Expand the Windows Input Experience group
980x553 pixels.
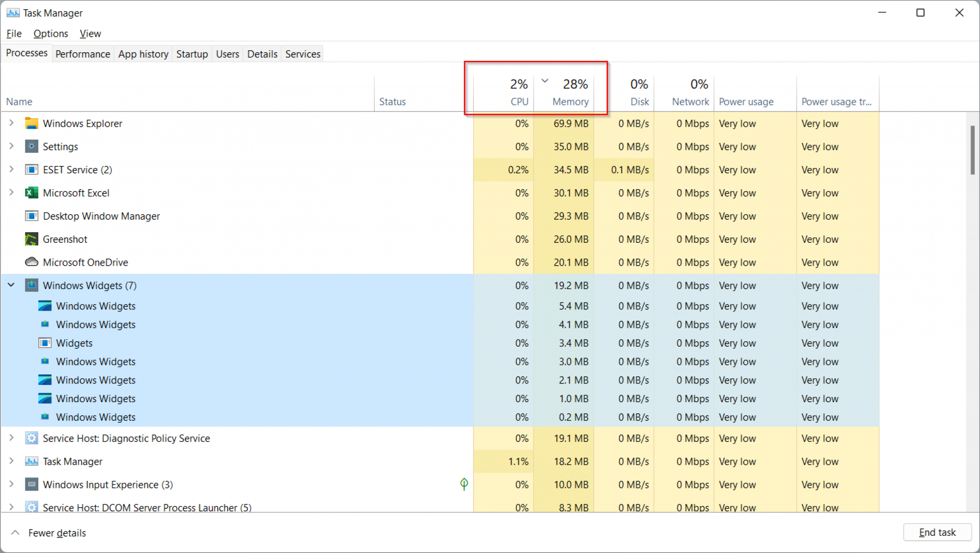tap(11, 484)
